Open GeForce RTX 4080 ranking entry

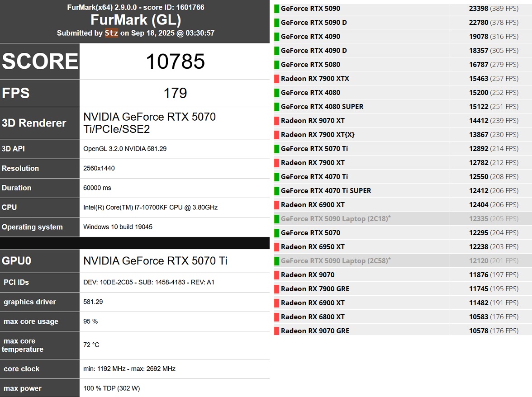coord(310,93)
